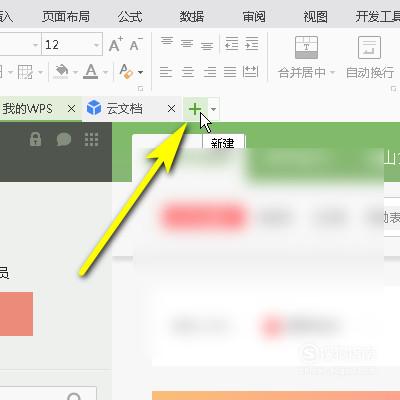400x400 pixels.
Task: Apply middle vertical alignment
Action: click(x=187, y=44)
